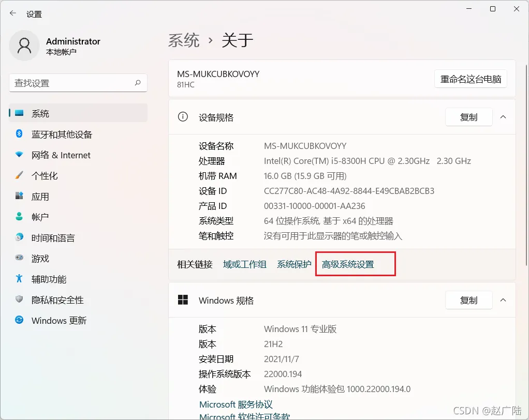529x420 pixels.
Task: Click the 个性化 paintbrush icon
Action: [x=19, y=175]
